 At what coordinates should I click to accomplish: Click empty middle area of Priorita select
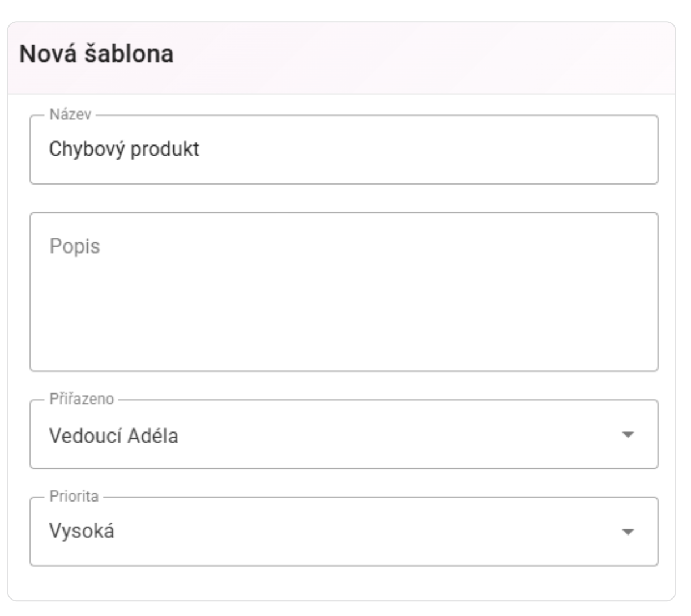tap(368, 532)
